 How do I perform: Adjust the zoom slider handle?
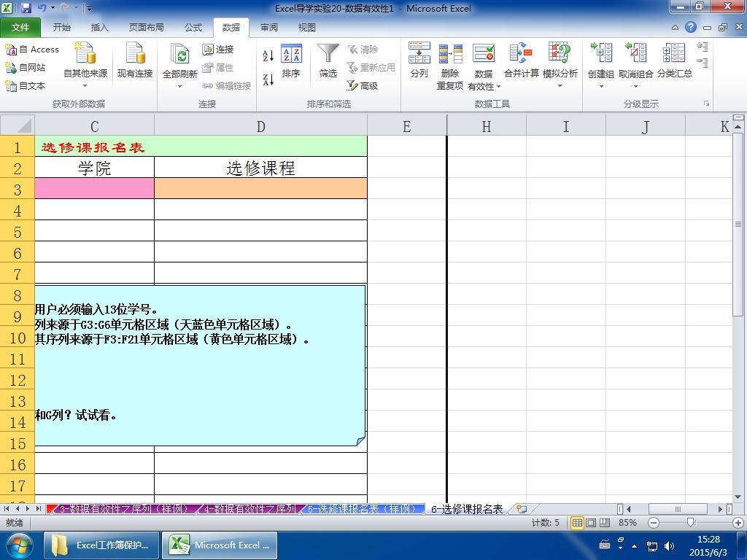690,523
